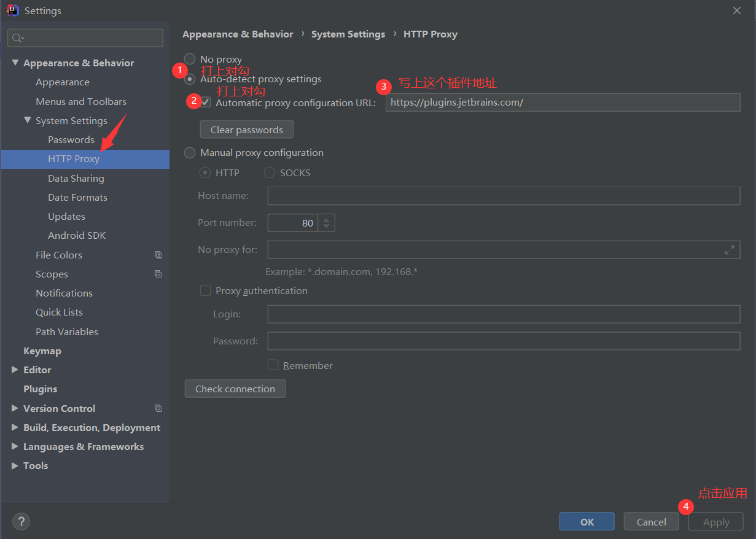Click the Port number field
Image resolution: width=756 pixels, height=539 pixels.
[x=293, y=223]
